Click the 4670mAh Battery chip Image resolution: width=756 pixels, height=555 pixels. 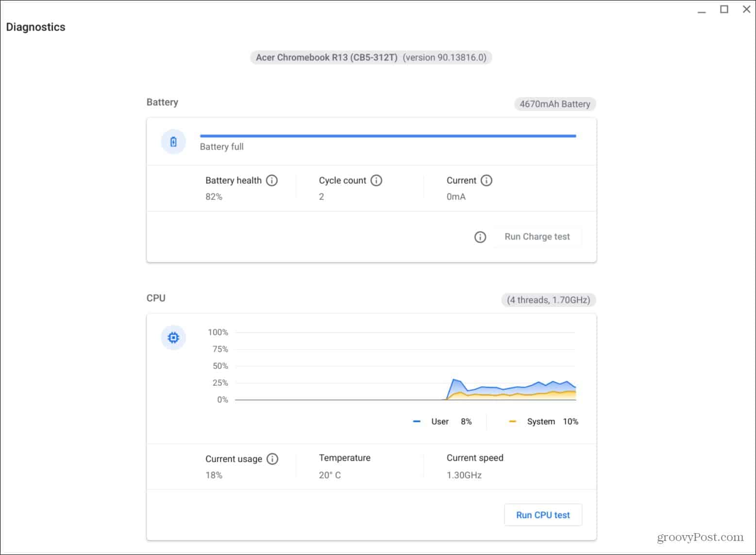pyautogui.click(x=555, y=104)
